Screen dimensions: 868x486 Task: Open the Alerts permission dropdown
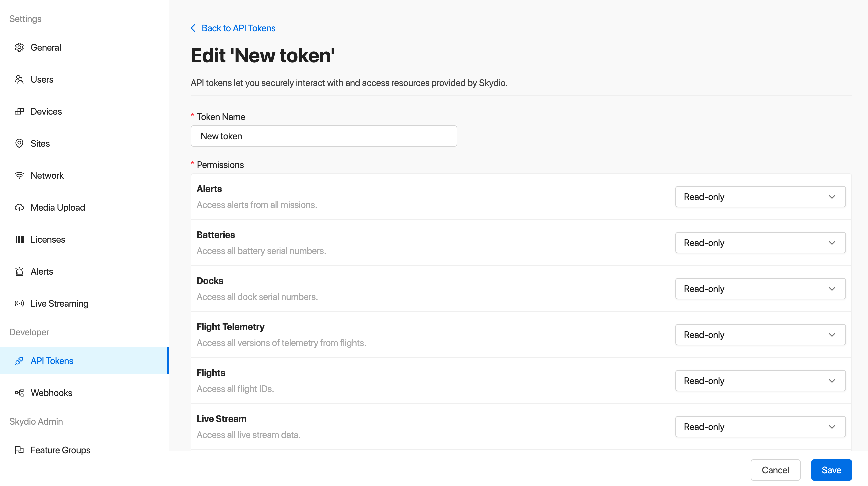click(760, 197)
